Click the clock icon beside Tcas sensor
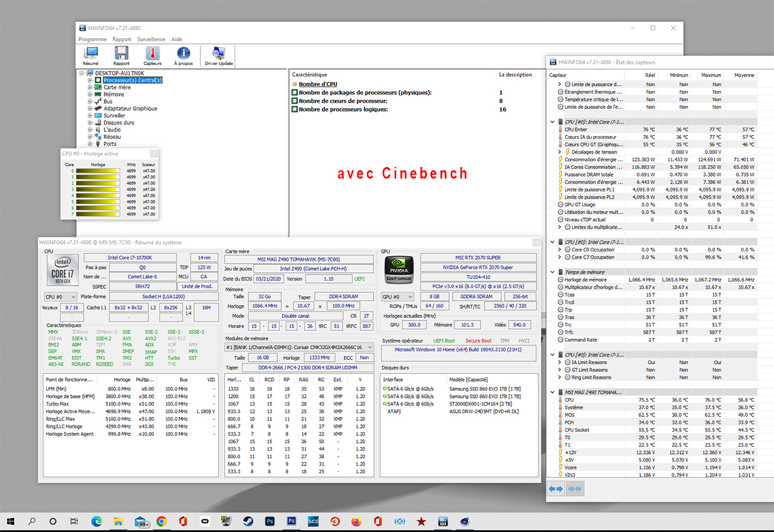The height and width of the screenshot is (532, 774). (560, 295)
